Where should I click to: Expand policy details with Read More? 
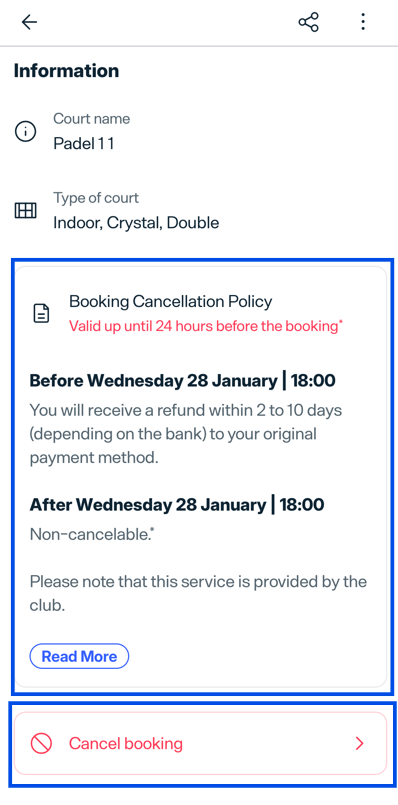point(79,656)
